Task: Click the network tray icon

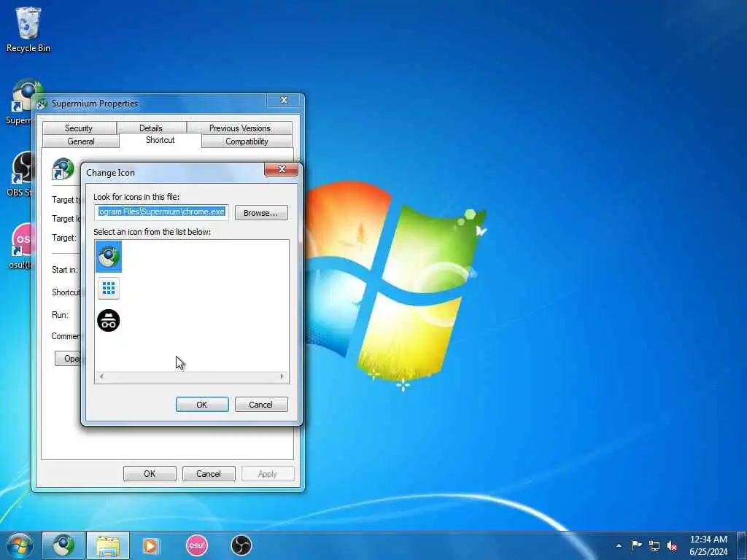Action: 654,545
